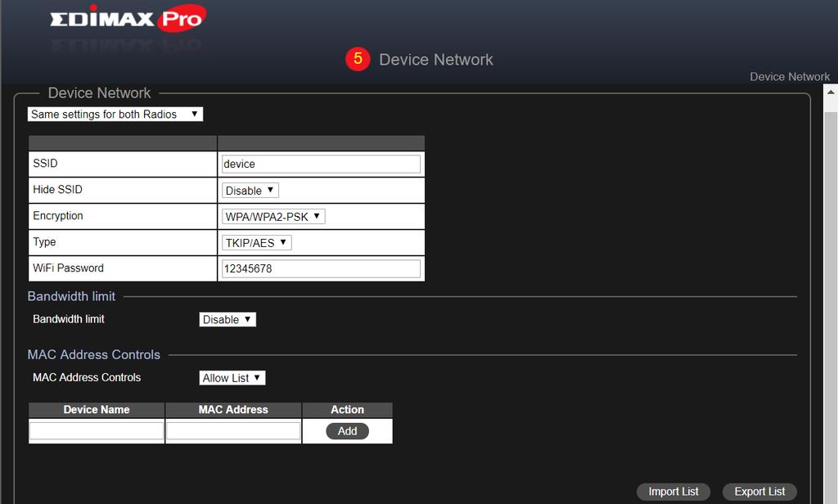This screenshot has height=504, width=838.
Task: Click the Edimax Pro logo
Action: pyautogui.click(x=128, y=18)
